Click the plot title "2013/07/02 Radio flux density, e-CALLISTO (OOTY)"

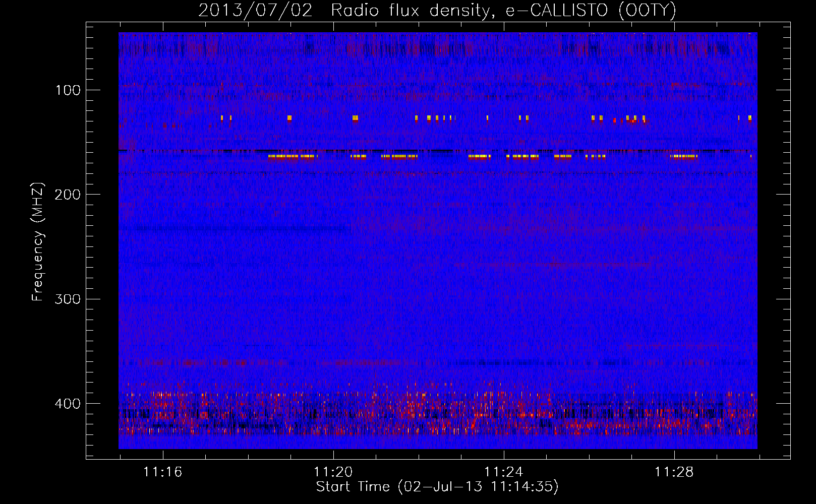[x=437, y=11]
